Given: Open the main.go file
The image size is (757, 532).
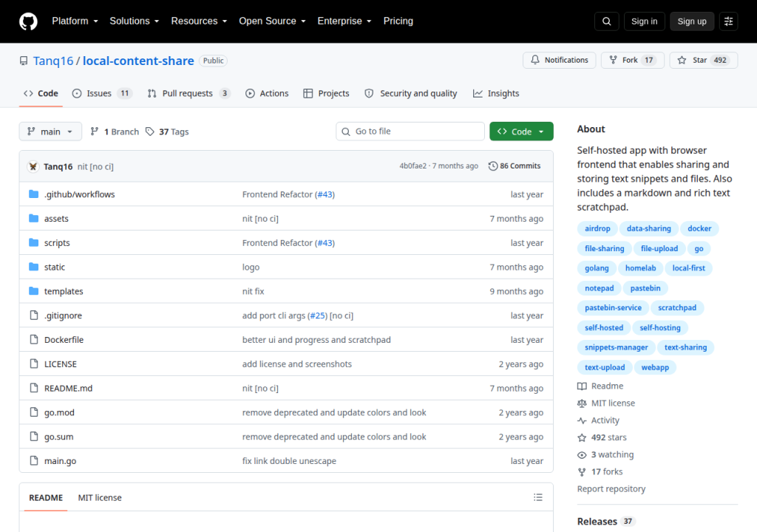Looking at the screenshot, I should (x=61, y=460).
